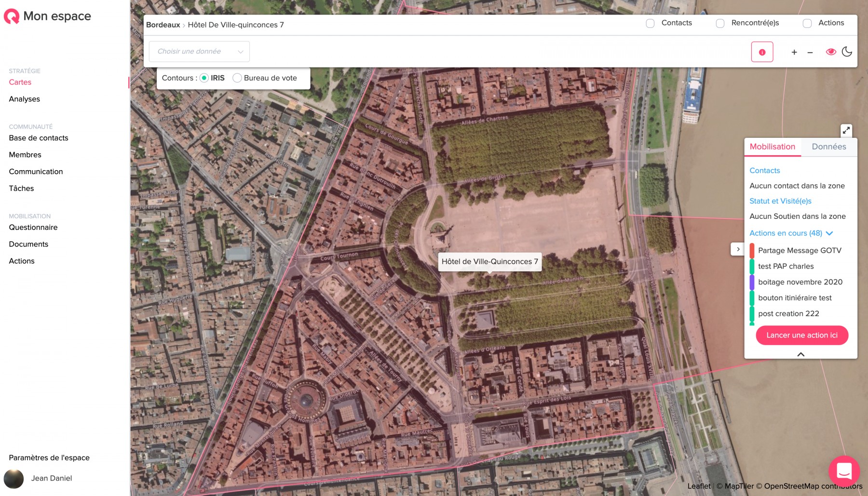
Task: Switch to the Données tab
Action: tap(828, 147)
